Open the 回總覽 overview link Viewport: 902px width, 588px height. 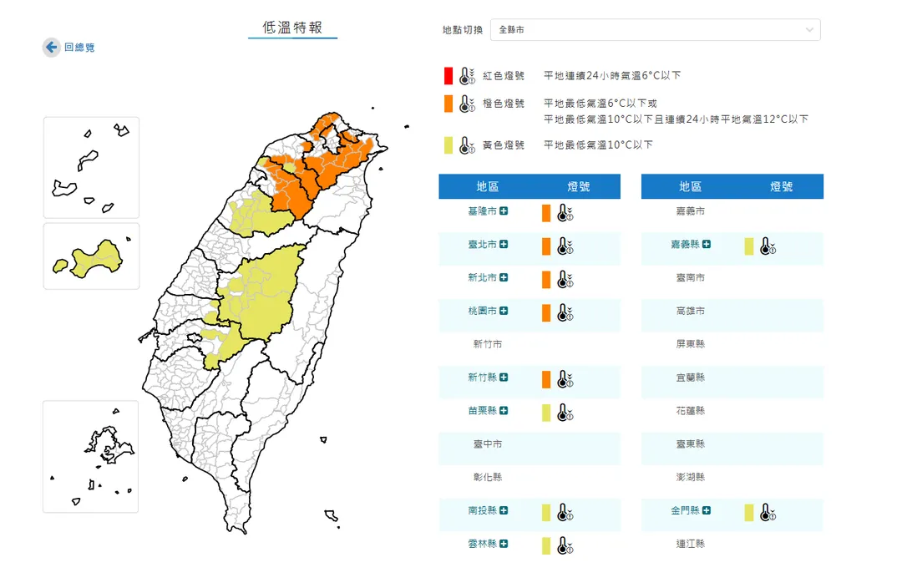click(x=79, y=47)
